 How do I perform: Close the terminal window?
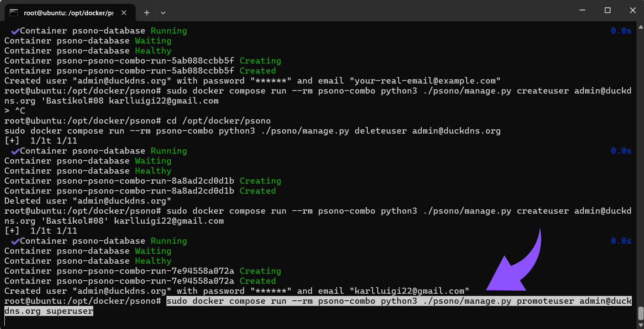click(632, 10)
